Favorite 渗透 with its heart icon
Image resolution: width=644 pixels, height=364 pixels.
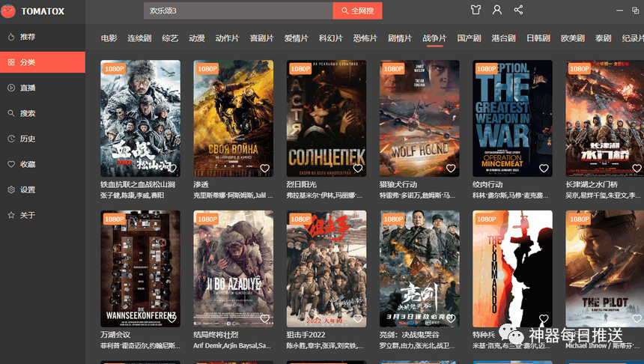[x=265, y=168]
